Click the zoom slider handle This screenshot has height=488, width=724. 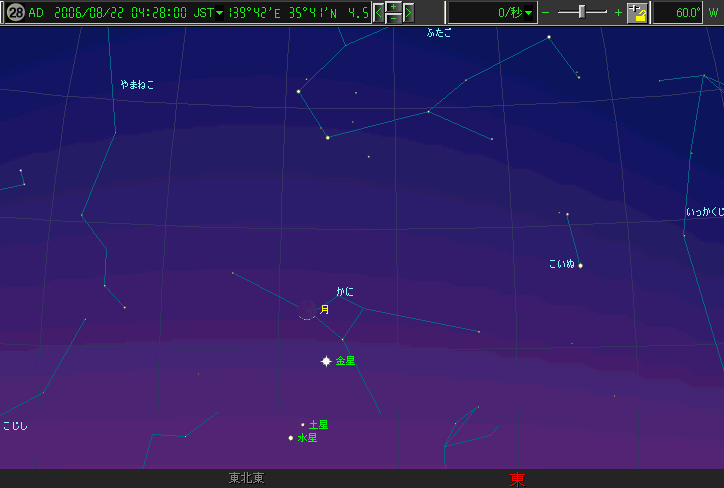[x=582, y=12]
